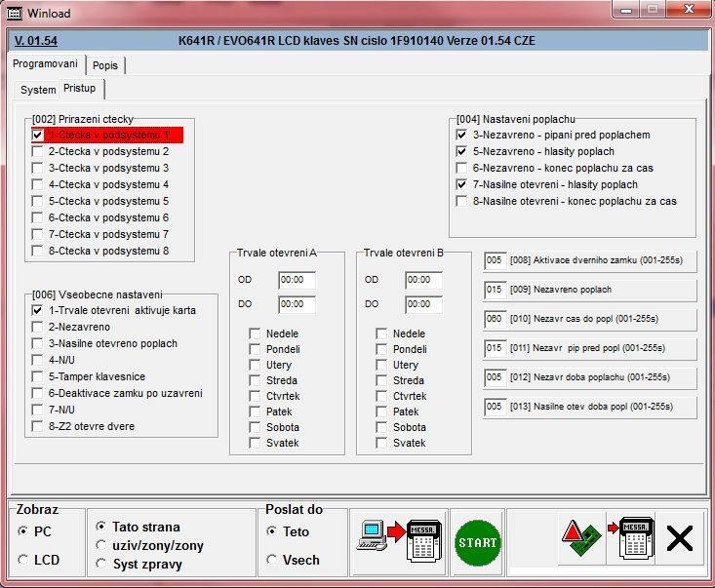Toggle 1-Trvale otevreni aktivuje karta checkbox

[38, 310]
